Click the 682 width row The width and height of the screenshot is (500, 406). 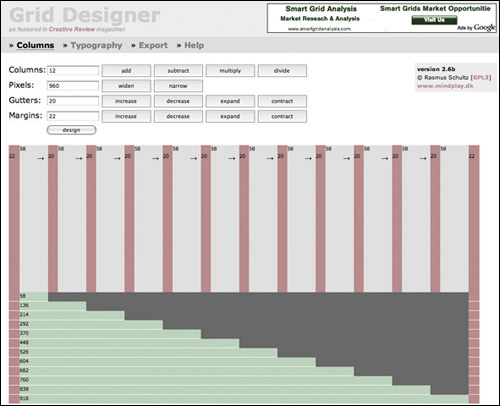pyautogui.click(x=187, y=371)
